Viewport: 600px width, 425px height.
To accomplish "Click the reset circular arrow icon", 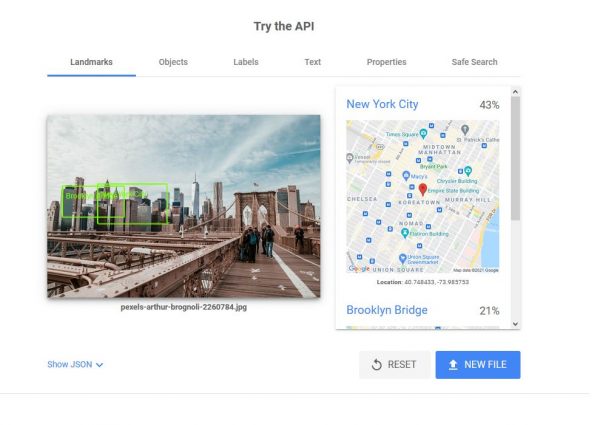I will [x=377, y=365].
